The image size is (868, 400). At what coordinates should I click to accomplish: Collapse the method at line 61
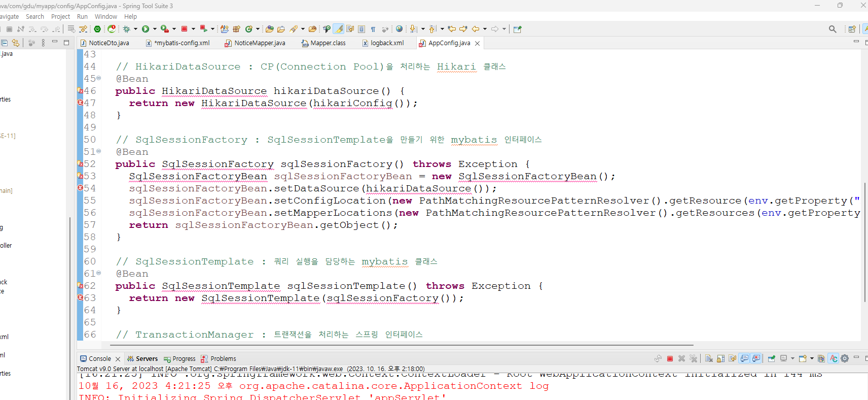click(x=99, y=273)
